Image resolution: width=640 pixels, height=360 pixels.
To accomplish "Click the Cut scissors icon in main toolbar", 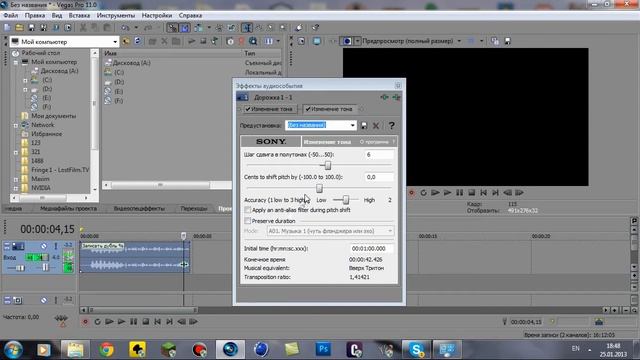I will point(83,28).
